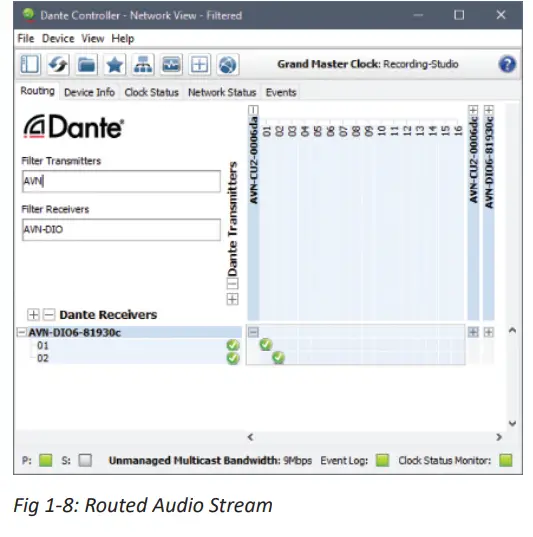Click the vertical scrollbar up arrow
This screenshot has width=533, height=537.
512,330
